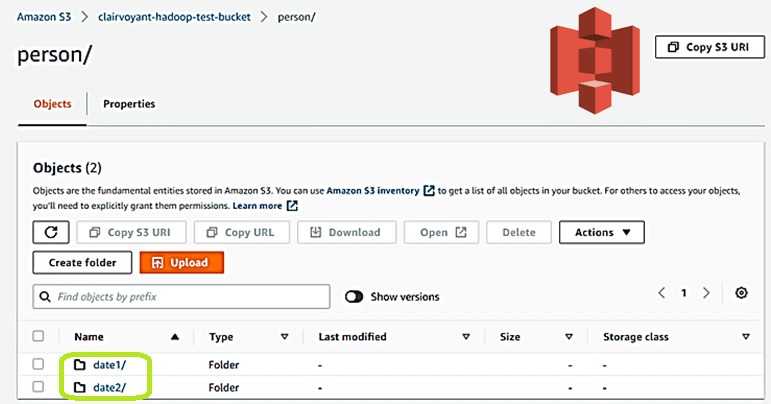Click the date2/ folder icon
This screenshot has height=404, width=771.
pos(80,387)
